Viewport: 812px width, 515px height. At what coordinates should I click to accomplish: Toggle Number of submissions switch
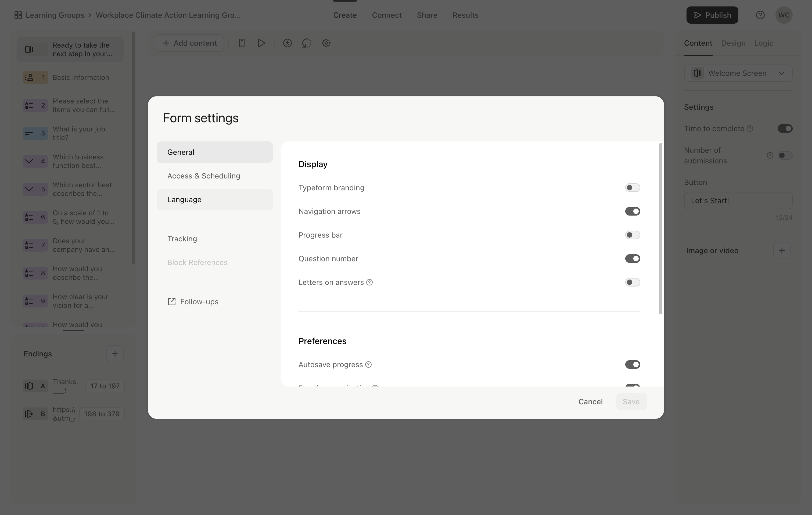[x=785, y=155]
